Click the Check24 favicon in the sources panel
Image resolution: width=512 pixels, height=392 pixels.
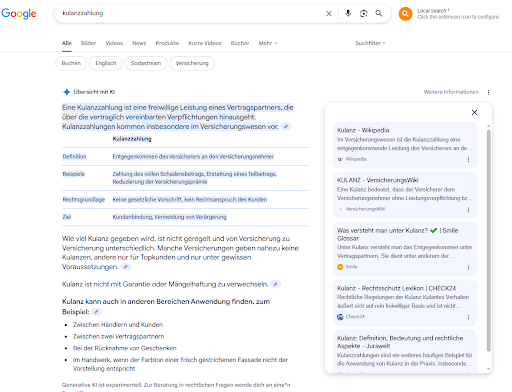pos(340,317)
